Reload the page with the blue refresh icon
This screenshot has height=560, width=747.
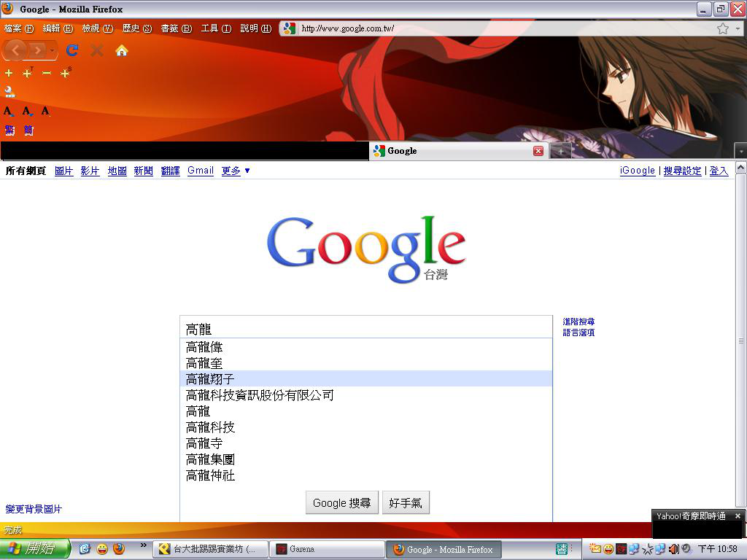pos(72,50)
